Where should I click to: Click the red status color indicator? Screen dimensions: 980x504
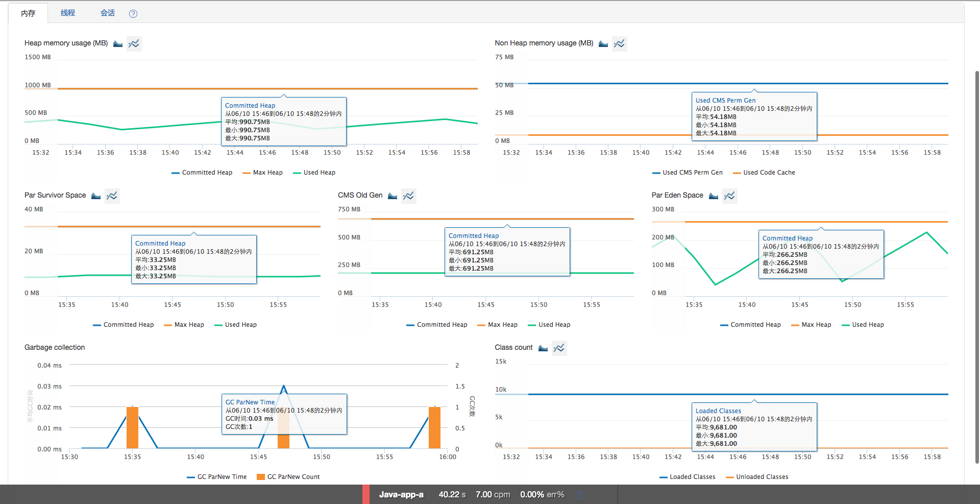[x=365, y=494]
